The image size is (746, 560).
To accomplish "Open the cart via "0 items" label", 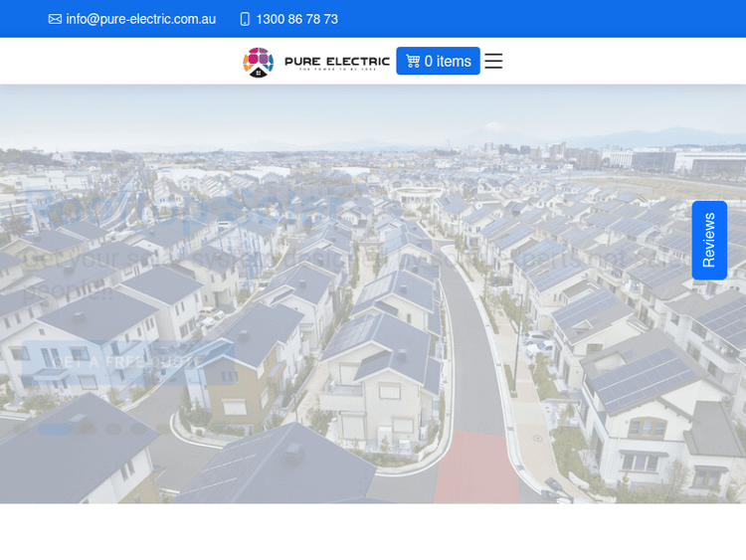I will tap(448, 62).
